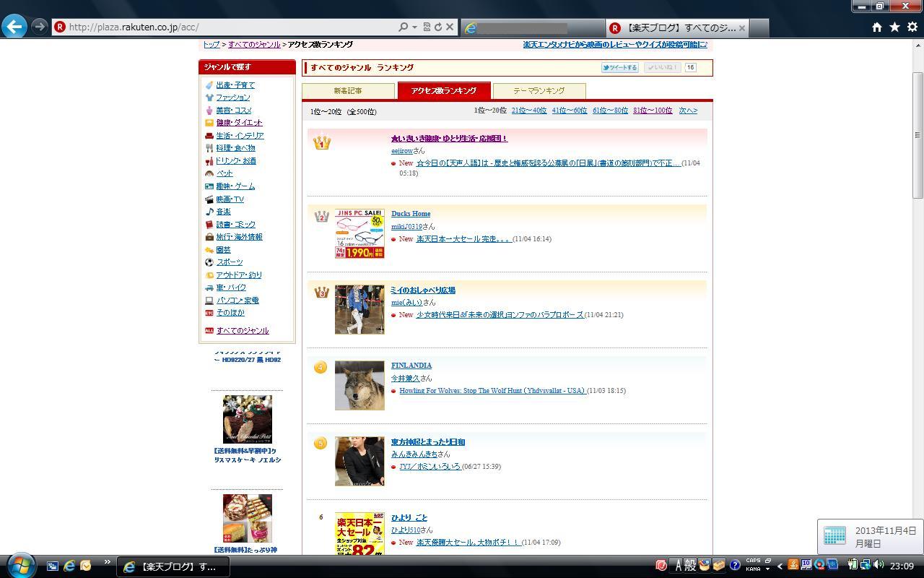Open the FINLANDIA wolf thumbnail
The image size is (924, 578).
pyautogui.click(x=359, y=385)
